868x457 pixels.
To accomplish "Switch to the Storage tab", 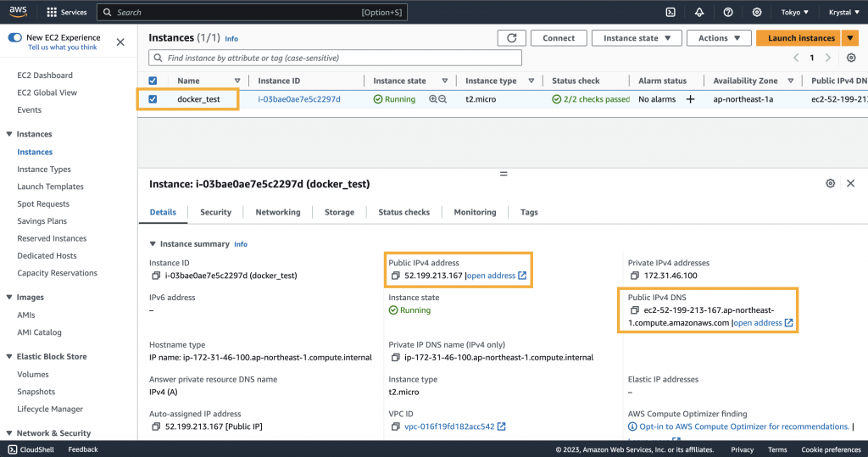I will (x=339, y=212).
